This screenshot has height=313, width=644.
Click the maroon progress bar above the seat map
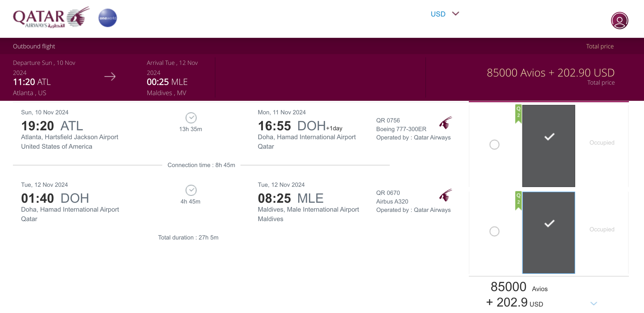click(x=548, y=101)
